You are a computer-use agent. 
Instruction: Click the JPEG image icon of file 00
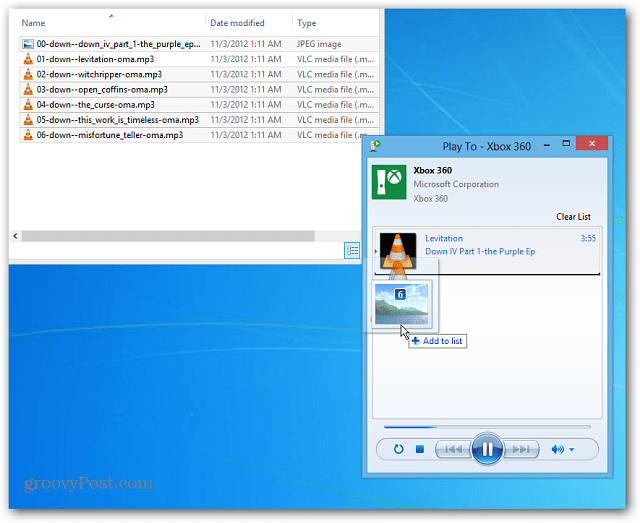(28, 44)
